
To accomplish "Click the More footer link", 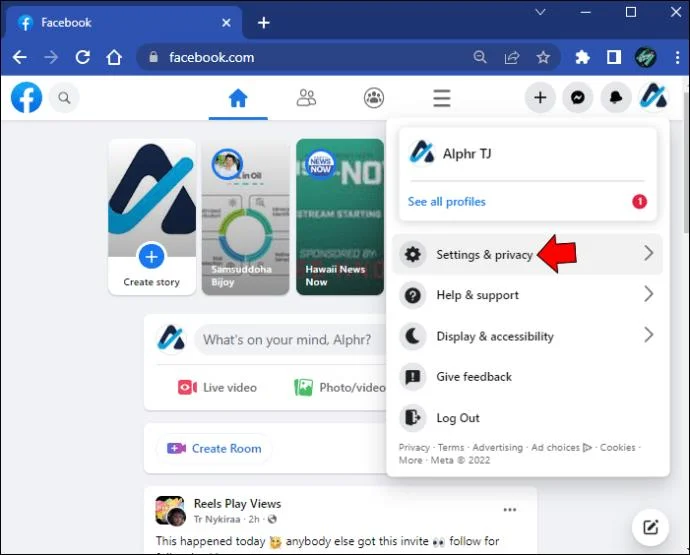I will click(411, 460).
